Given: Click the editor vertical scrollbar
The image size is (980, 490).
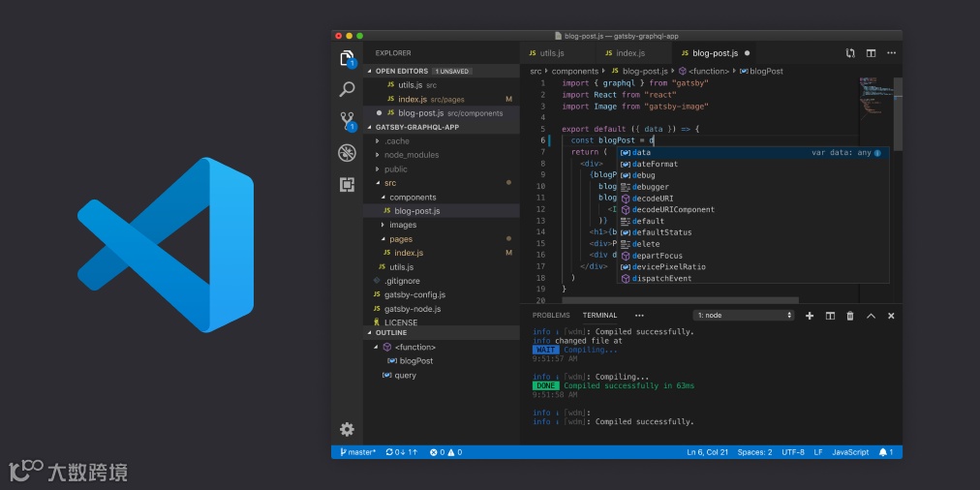Looking at the screenshot, I should [898, 114].
